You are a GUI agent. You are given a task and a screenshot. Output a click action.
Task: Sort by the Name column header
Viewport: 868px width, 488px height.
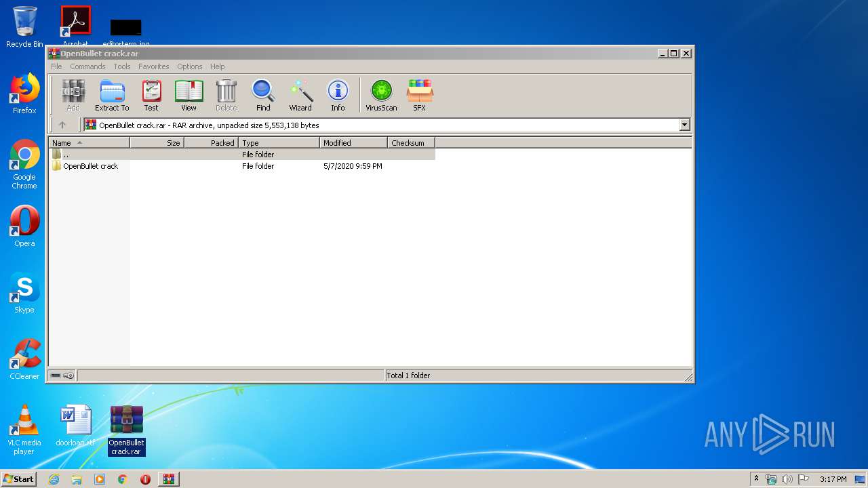(x=89, y=143)
